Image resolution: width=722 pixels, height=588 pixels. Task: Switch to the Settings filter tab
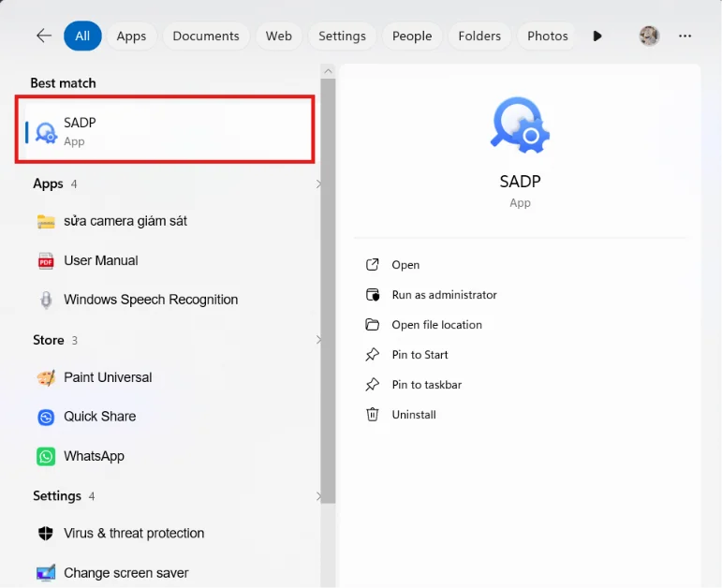[x=342, y=36]
